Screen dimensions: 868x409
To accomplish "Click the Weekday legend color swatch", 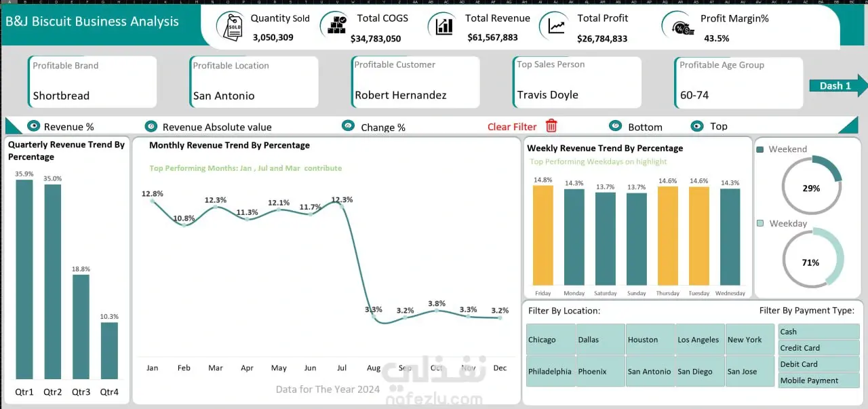I will pos(760,223).
